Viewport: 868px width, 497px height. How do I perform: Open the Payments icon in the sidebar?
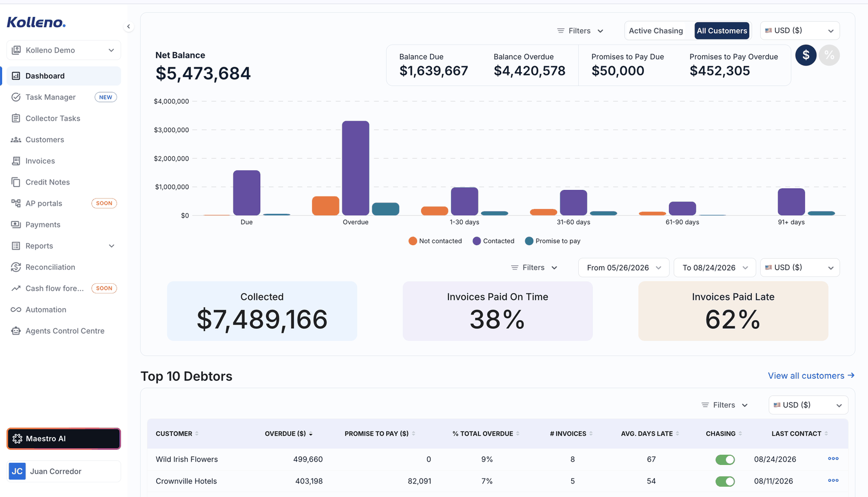pyautogui.click(x=16, y=225)
